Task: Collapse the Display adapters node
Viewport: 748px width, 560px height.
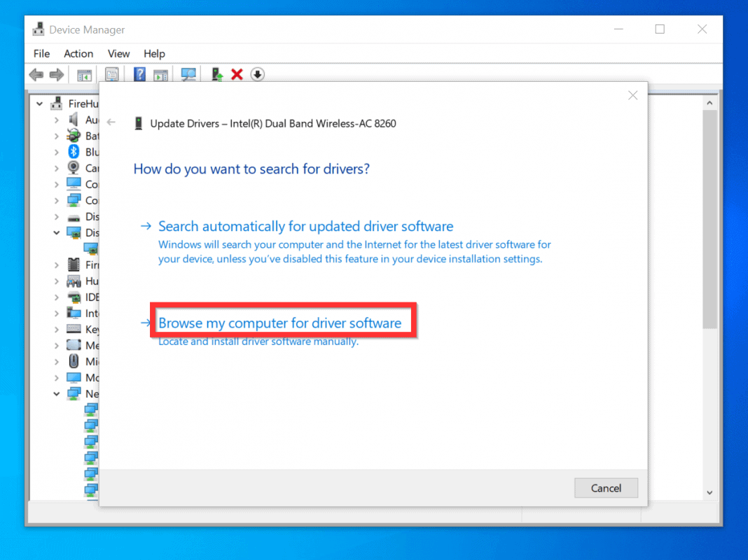Action: (x=57, y=232)
